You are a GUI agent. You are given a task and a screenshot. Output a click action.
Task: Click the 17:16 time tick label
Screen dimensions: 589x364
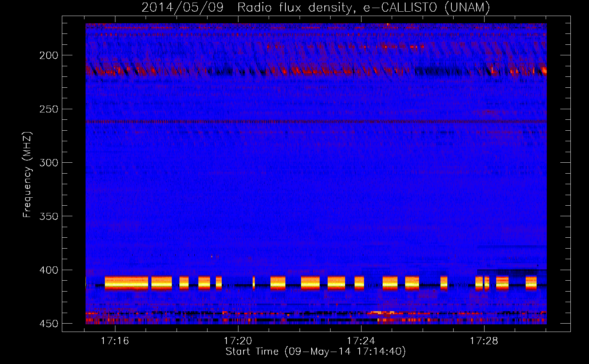(x=115, y=341)
